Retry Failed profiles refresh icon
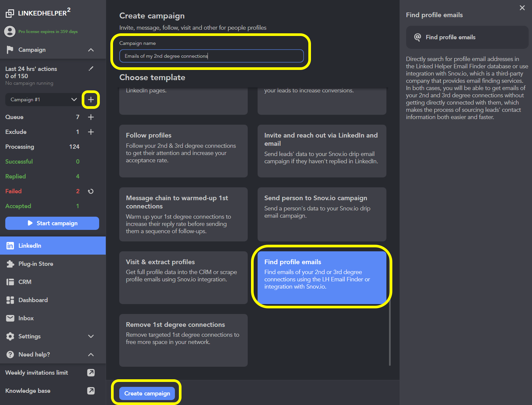 (x=91, y=191)
